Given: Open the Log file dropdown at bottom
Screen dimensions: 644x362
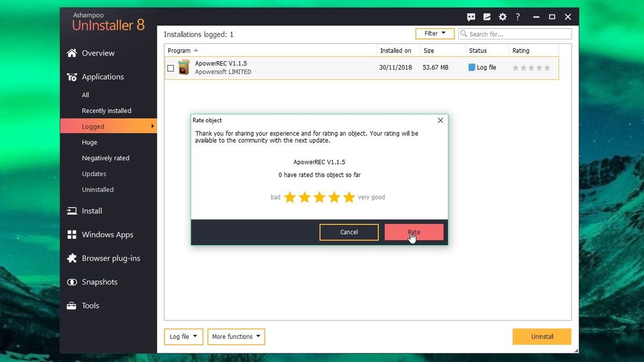Looking at the screenshot, I should (x=184, y=337).
